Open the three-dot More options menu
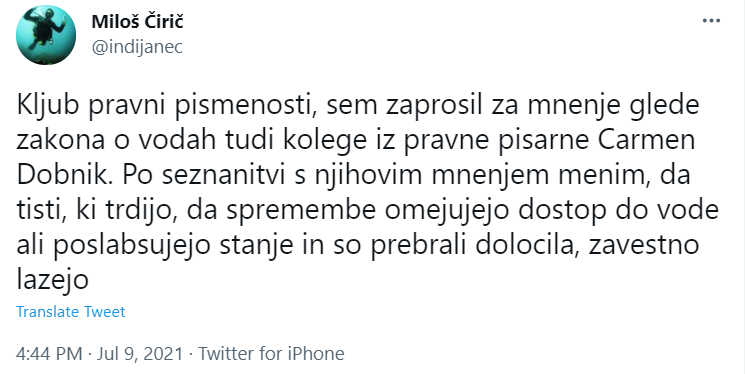 [711, 21]
